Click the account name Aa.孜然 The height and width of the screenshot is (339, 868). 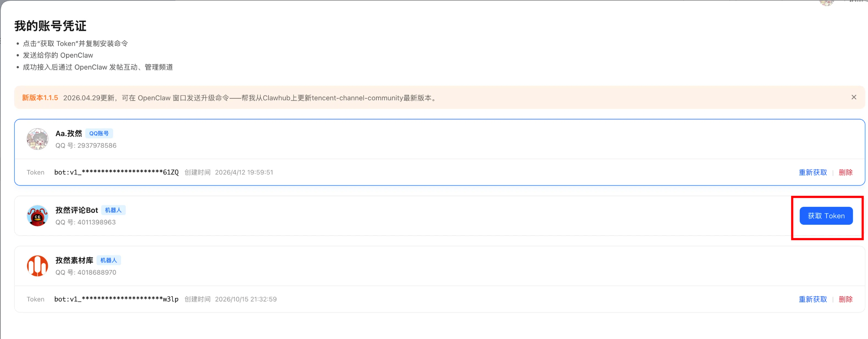click(69, 134)
